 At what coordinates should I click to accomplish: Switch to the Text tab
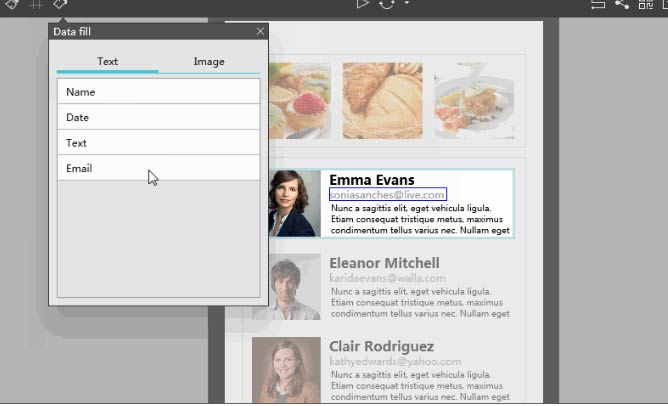point(107,62)
